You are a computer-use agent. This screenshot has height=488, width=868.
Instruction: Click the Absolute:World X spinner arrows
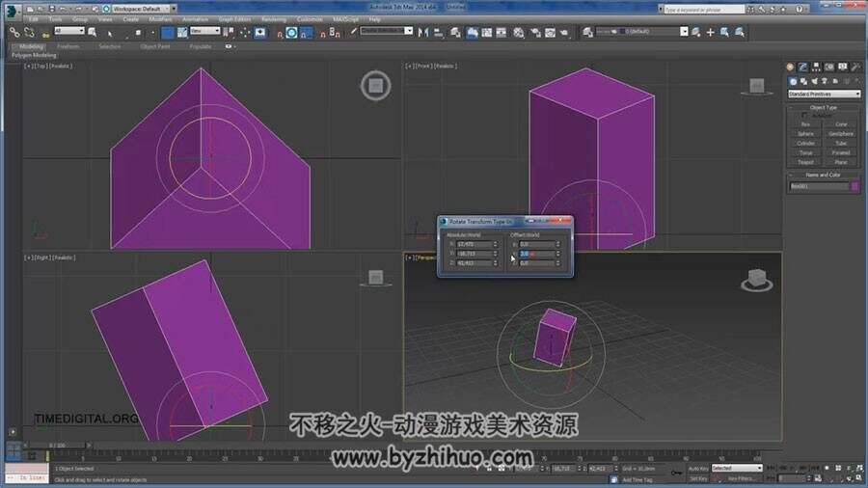[496, 244]
